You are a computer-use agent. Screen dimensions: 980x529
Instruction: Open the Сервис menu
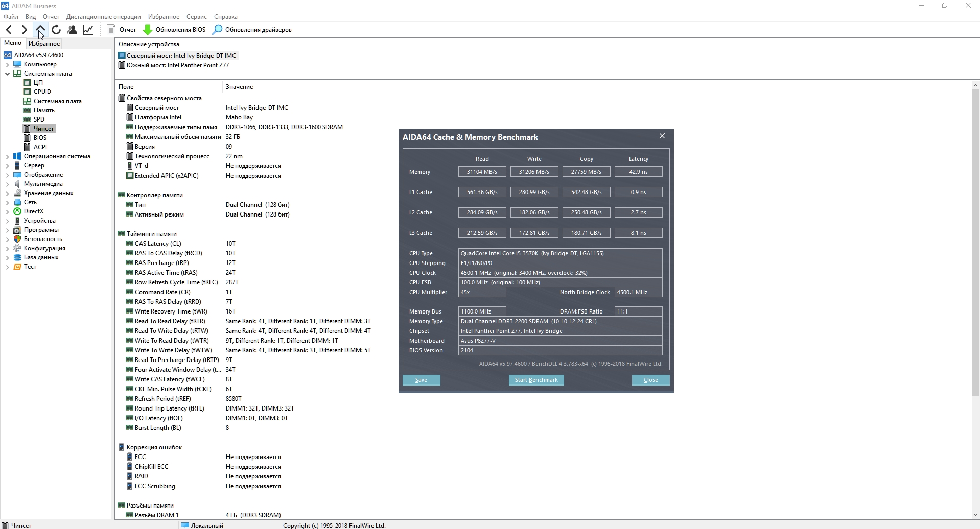coord(197,17)
